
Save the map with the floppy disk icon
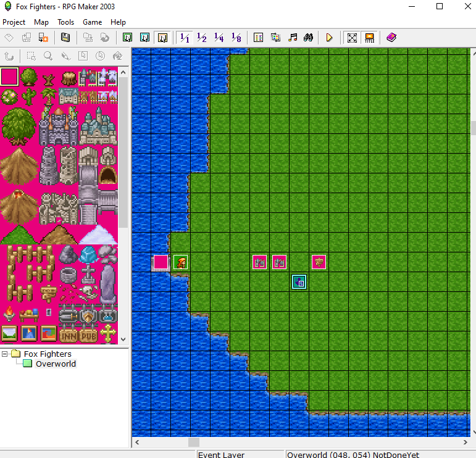click(65, 38)
